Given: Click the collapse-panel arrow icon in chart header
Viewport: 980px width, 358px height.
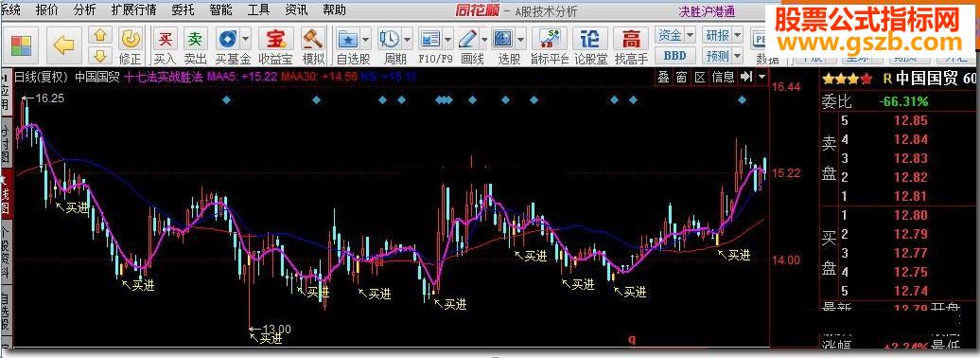Looking at the screenshot, I should tap(746, 77).
